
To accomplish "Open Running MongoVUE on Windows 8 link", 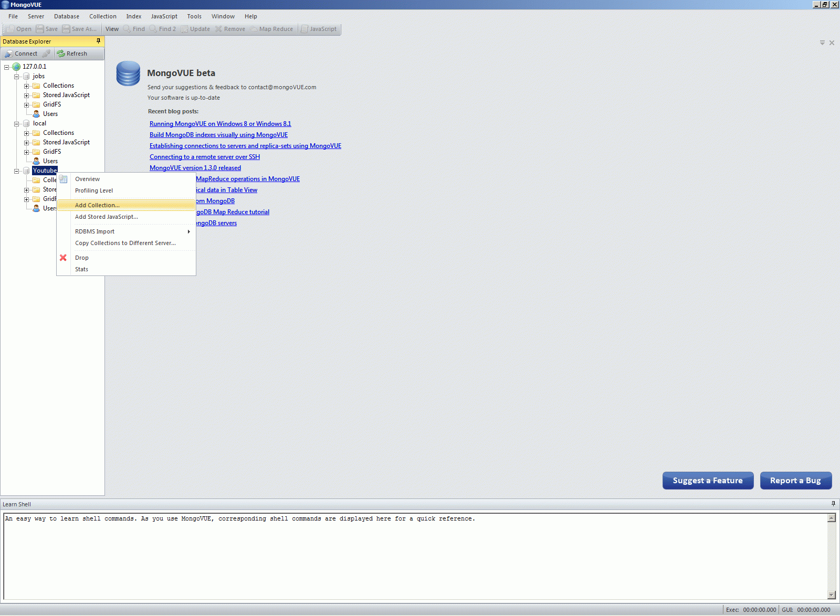I will click(220, 124).
